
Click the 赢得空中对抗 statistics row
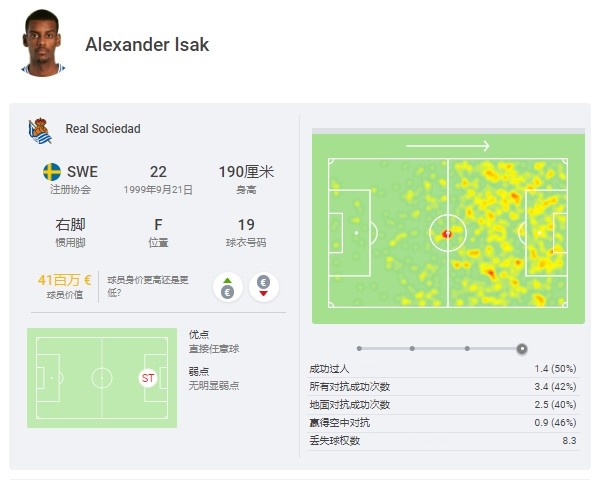coord(443,423)
